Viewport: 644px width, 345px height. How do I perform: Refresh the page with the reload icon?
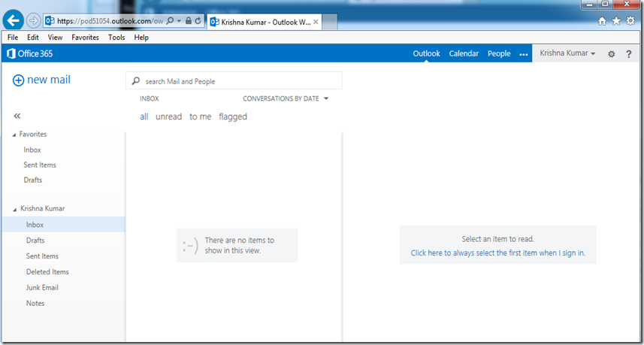coord(198,20)
